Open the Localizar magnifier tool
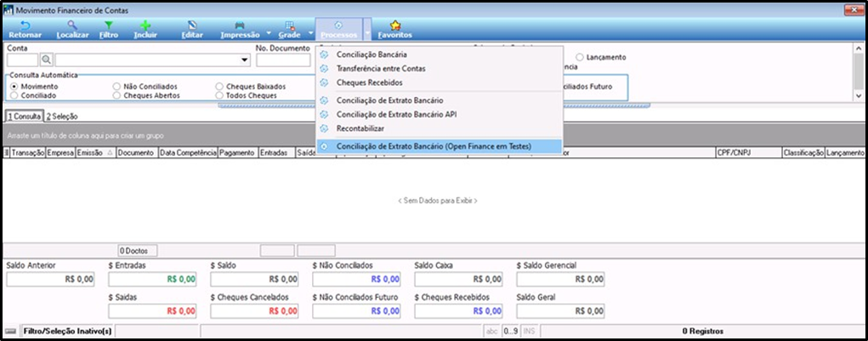 point(72,25)
